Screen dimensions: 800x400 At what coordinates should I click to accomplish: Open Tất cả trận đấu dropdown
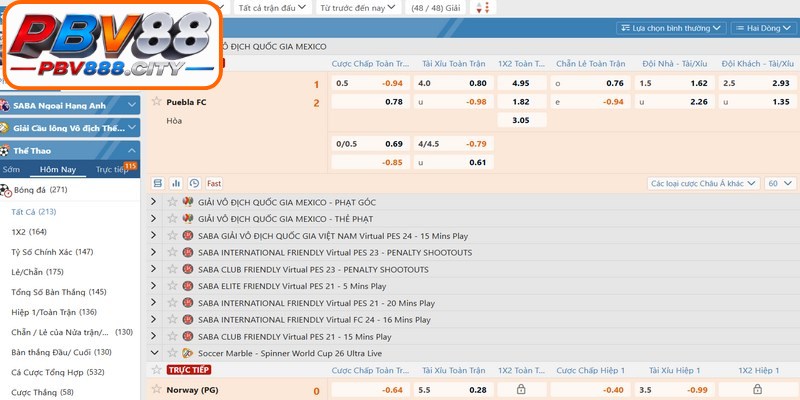tap(273, 7)
